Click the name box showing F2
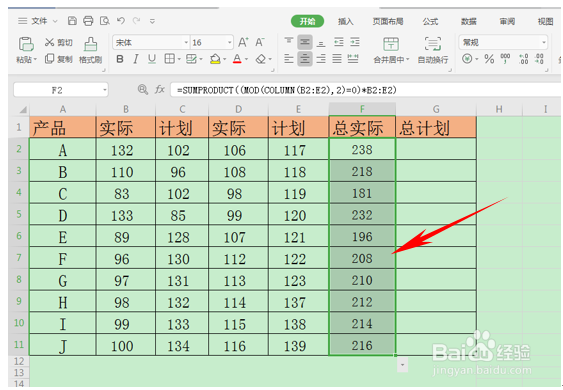The width and height of the screenshot is (563, 390). [x=57, y=90]
